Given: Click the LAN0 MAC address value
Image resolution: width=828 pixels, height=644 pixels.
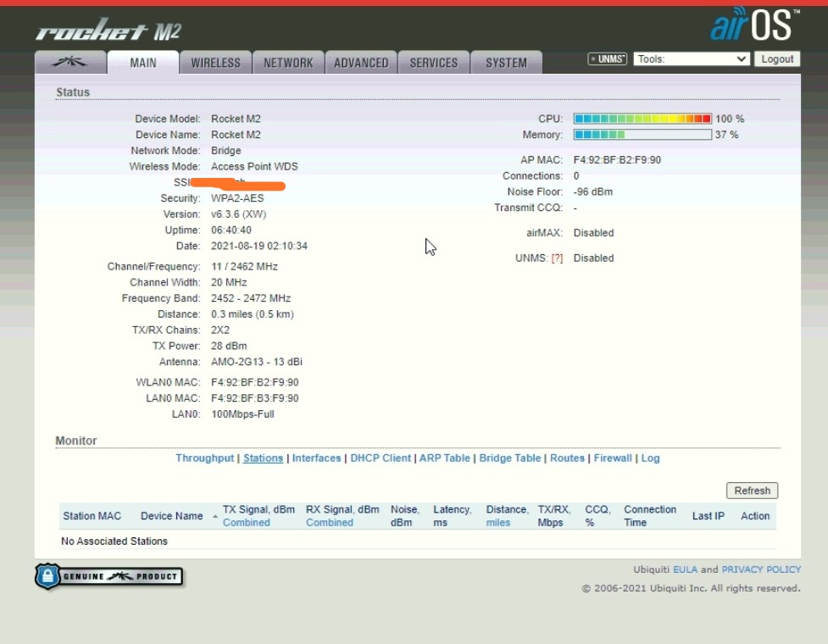Looking at the screenshot, I should click(x=255, y=398).
